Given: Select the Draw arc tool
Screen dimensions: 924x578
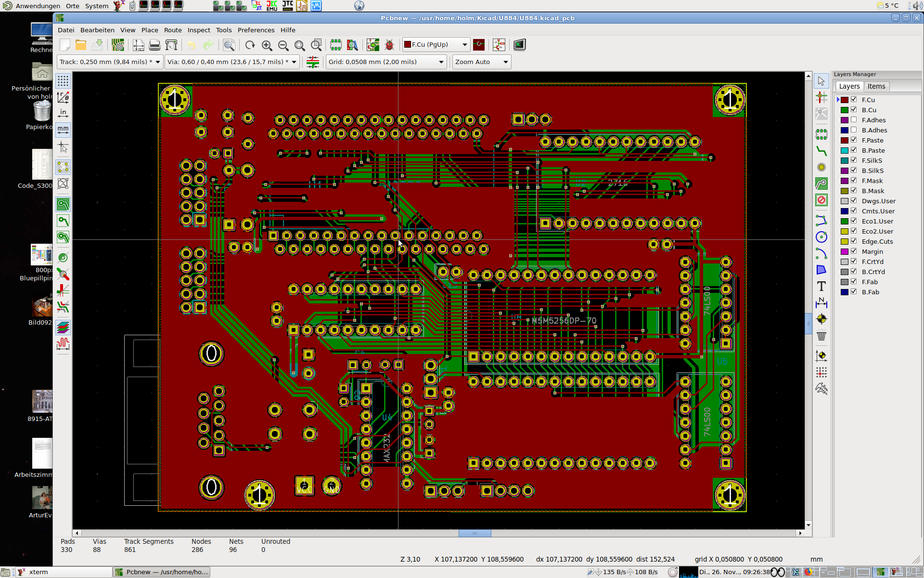Looking at the screenshot, I should tap(821, 253).
